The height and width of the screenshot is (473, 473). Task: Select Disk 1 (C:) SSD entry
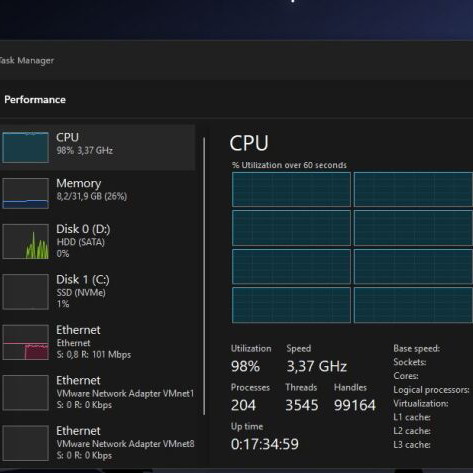tap(97, 292)
